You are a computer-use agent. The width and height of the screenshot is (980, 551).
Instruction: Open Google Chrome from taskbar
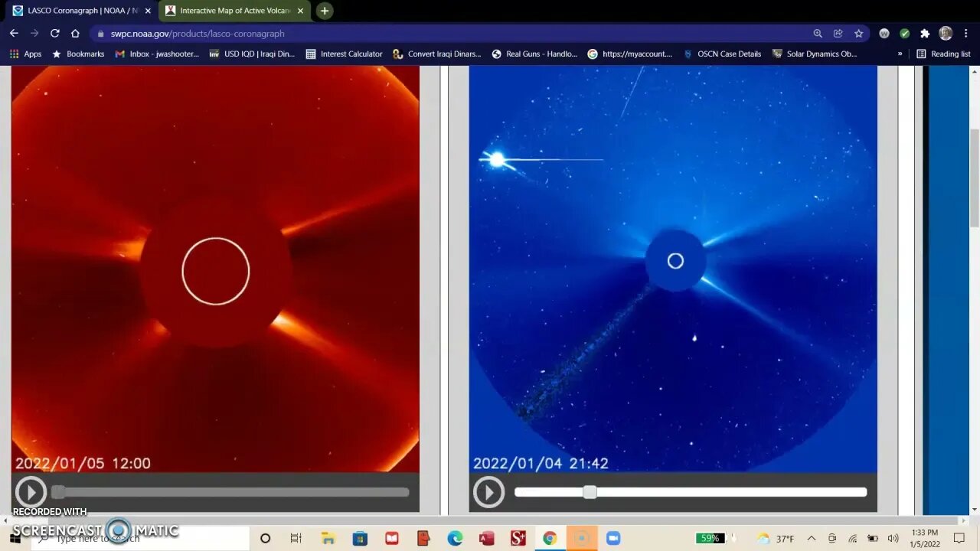pyautogui.click(x=549, y=538)
